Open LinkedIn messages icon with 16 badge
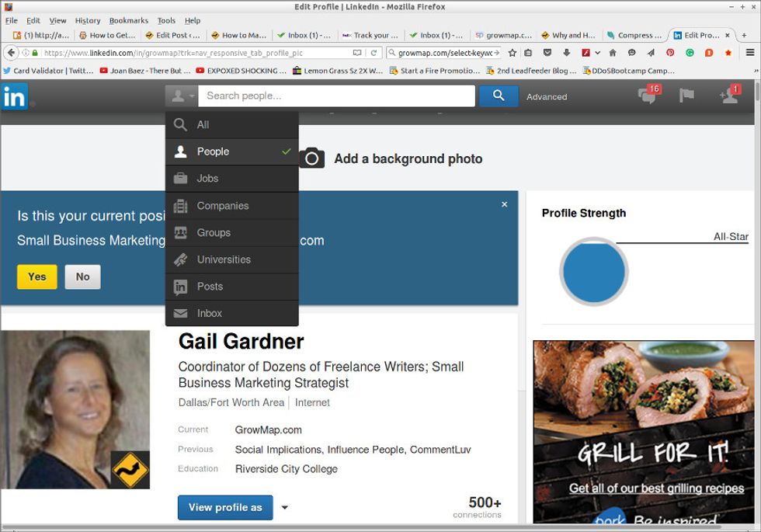This screenshot has width=761, height=532. 648,94
